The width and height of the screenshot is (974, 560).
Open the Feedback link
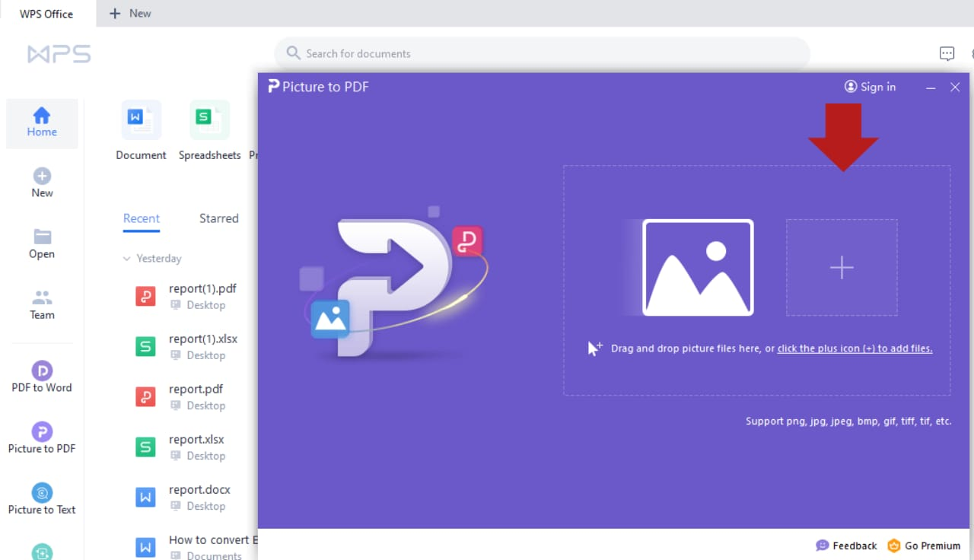(x=846, y=546)
